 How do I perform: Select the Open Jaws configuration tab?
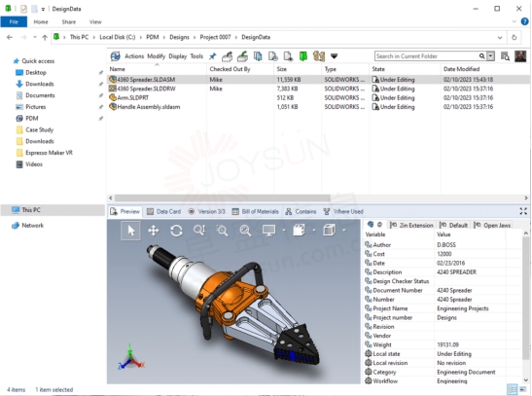[492, 225]
